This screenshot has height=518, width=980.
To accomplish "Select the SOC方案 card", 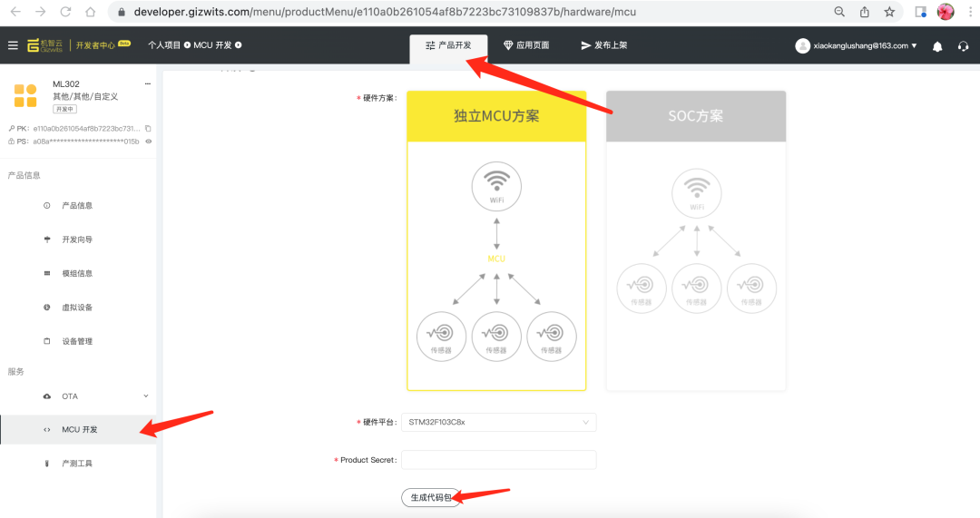I will click(x=696, y=240).
